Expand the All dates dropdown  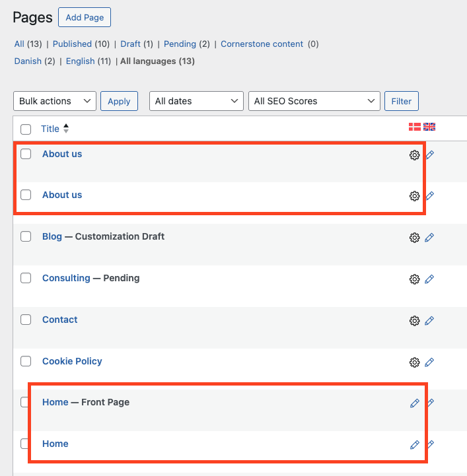(x=197, y=101)
